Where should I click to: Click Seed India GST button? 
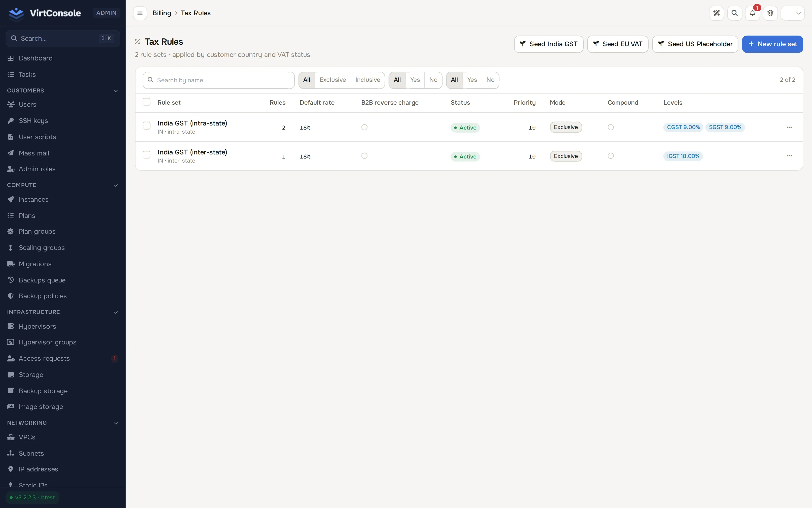[549, 44]
